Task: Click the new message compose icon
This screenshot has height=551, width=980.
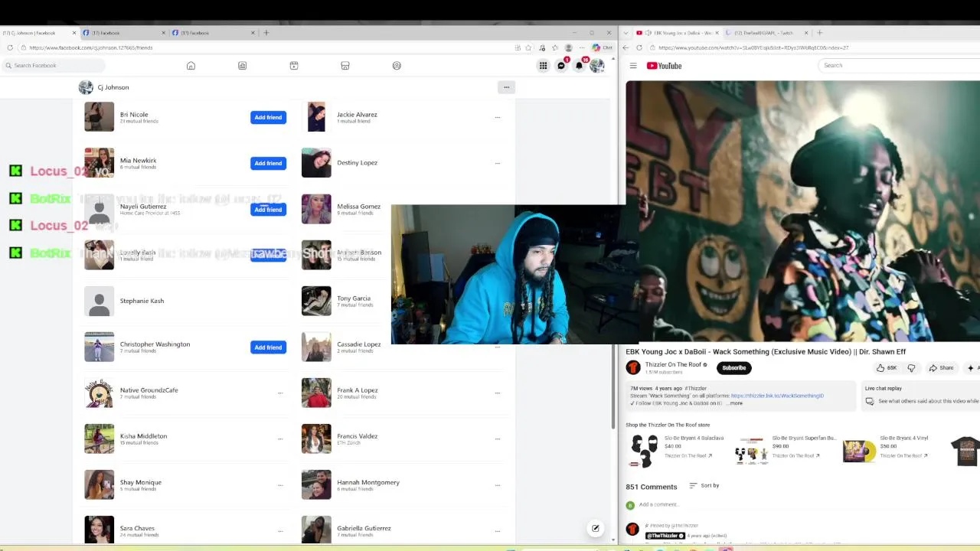Action: click(595, 528)
